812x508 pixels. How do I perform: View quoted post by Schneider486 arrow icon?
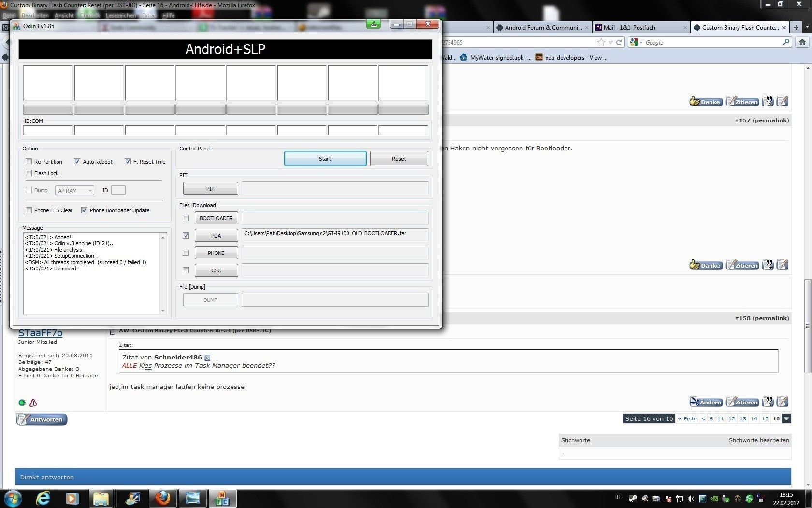207,358
